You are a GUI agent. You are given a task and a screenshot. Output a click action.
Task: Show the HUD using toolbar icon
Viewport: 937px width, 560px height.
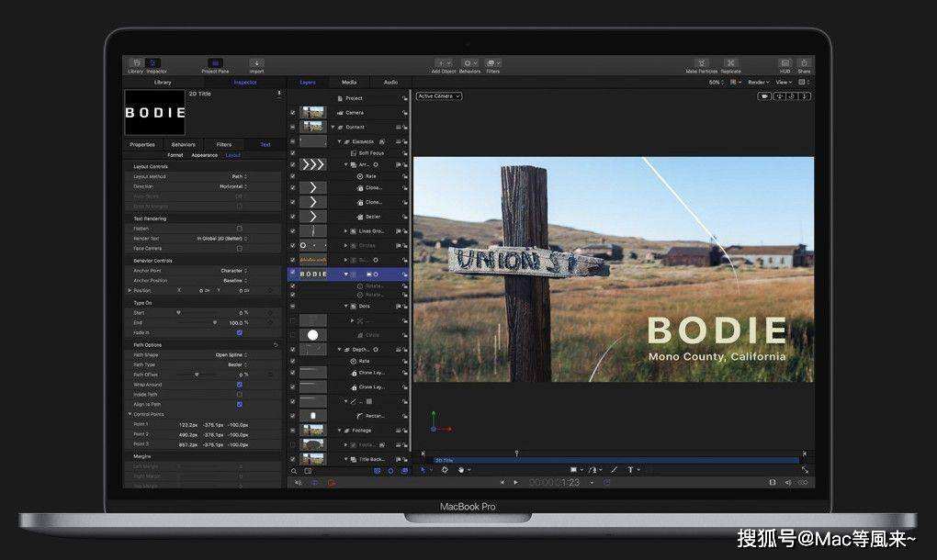pos(785,63)
